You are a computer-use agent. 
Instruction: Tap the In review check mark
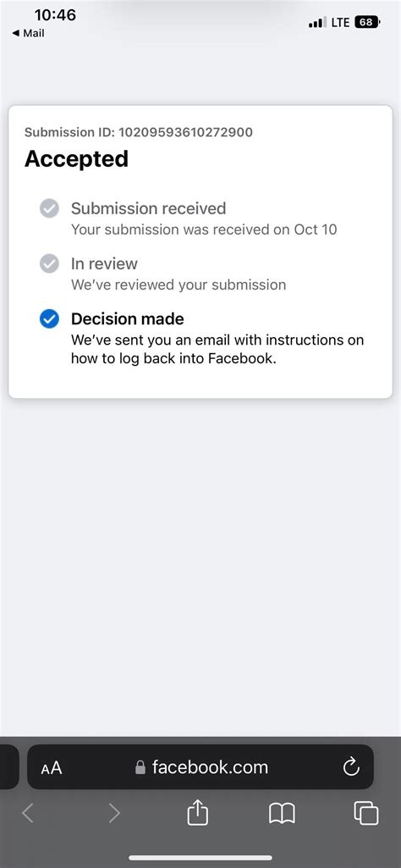tap(49, 263)
